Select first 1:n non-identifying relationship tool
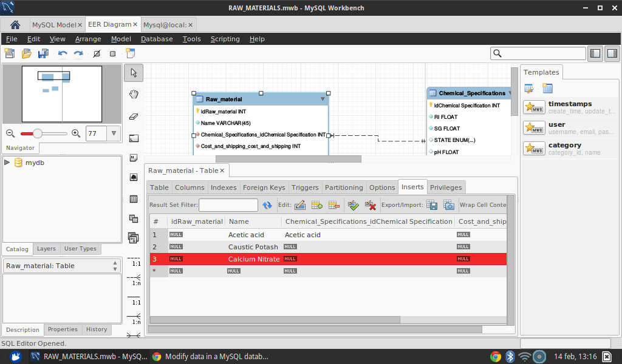Screen dimensions: 622x364 134,280
